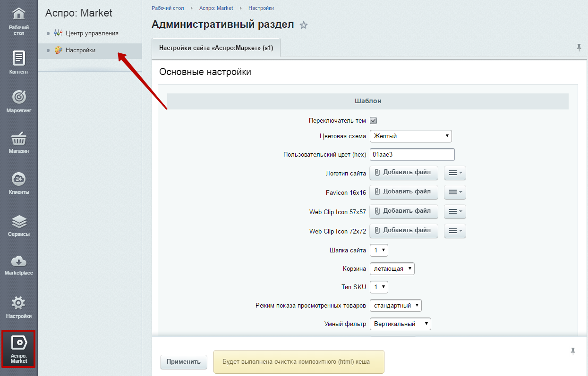
Task: Click Добавить файл for Логотип сайта
Action: (x=403, y=173)
